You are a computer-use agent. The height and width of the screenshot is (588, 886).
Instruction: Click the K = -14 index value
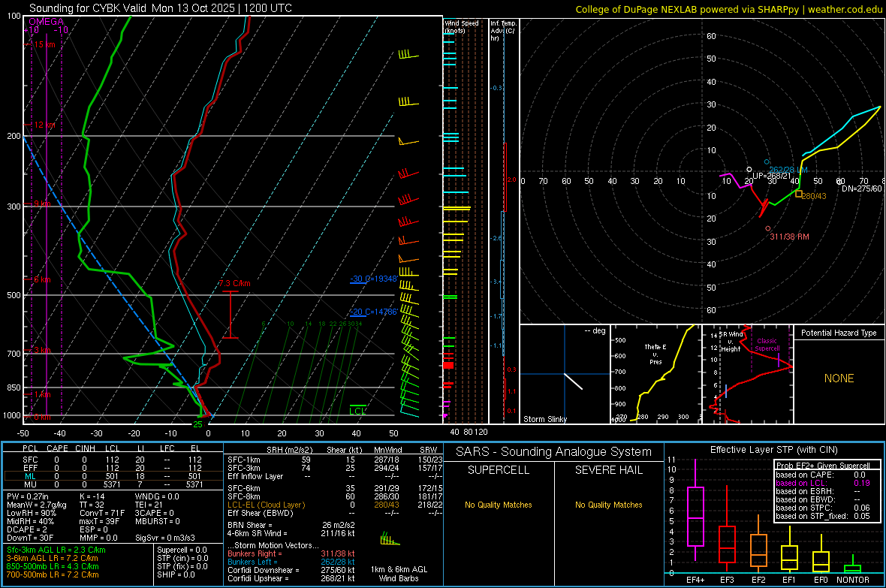[x=93, y=496]
